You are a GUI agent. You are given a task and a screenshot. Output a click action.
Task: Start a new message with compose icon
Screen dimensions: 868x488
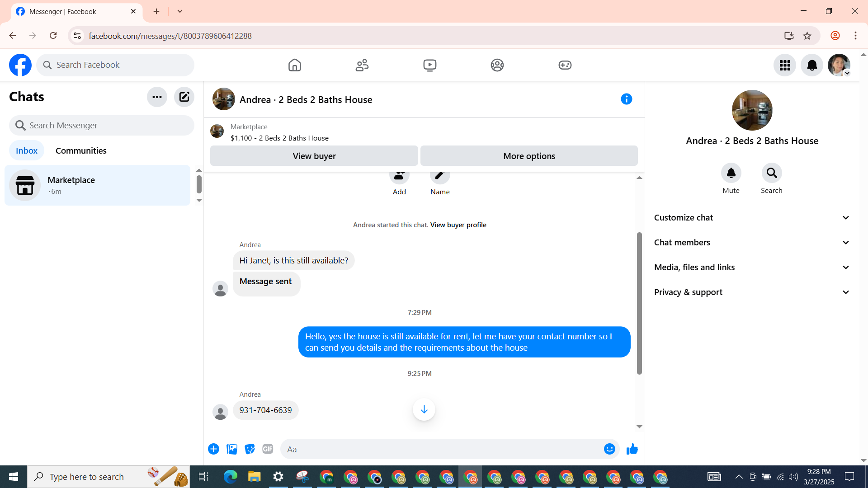point(184,97)
